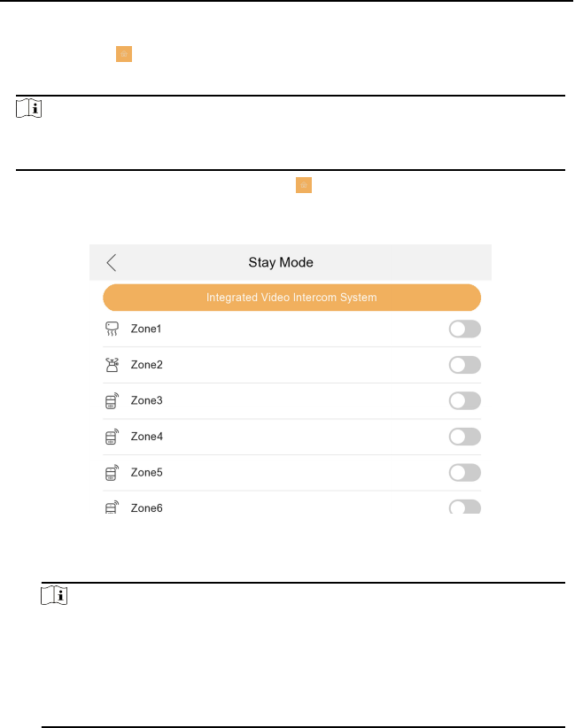574x728 pixels.
Task: Switch on the Zone4 toggle
Action: [x=464, y=437]
